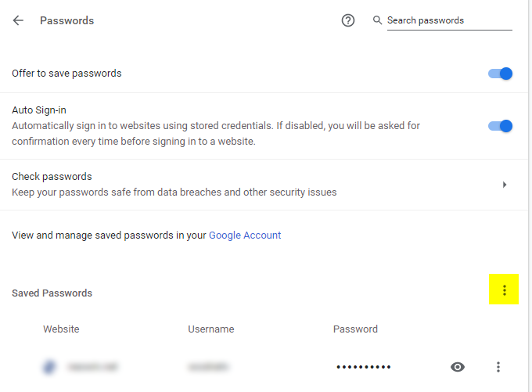Open more actions for the saved password row

pyautogui.click(x=498, y=367)
